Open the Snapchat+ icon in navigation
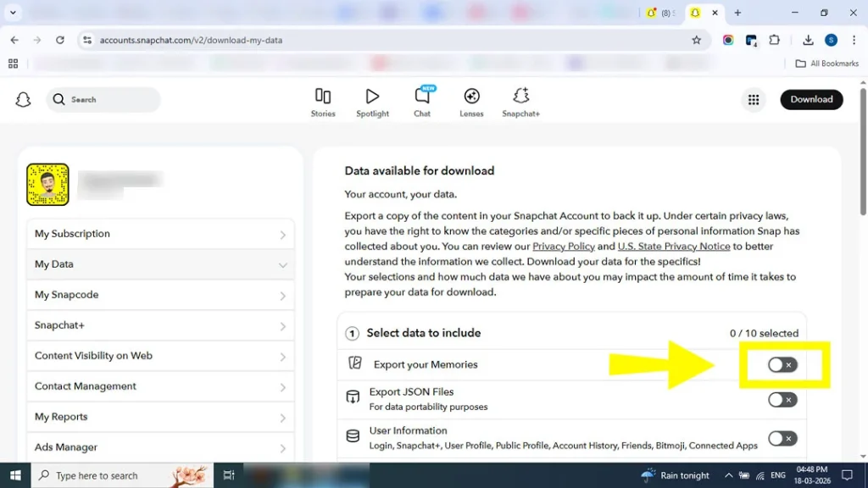Viewport: 868px width, 488px height. tap(520, 99)
